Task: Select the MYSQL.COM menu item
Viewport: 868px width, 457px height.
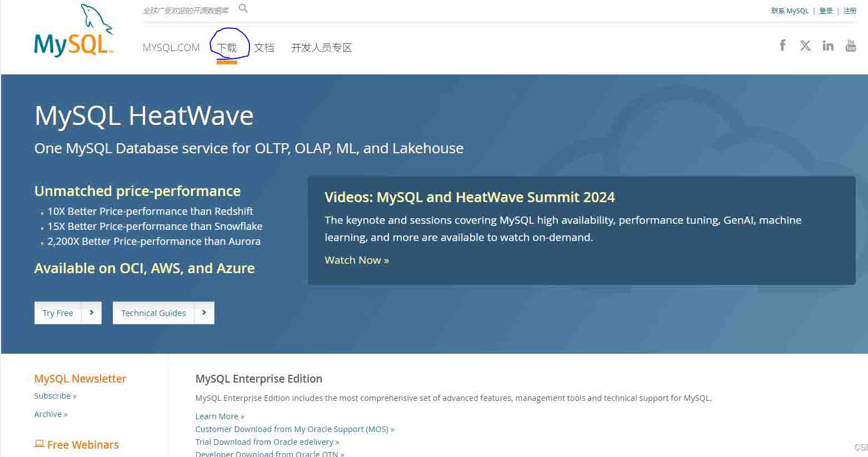Action: (x=171, y=48)
